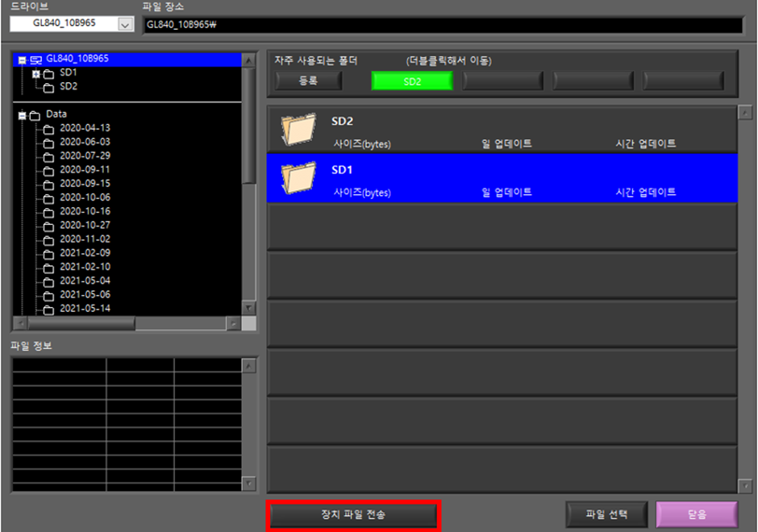This screenshot has height=532, width=758.
Task: Click tree panel horizontal scroll left arrow
Action: pos(20,324)
